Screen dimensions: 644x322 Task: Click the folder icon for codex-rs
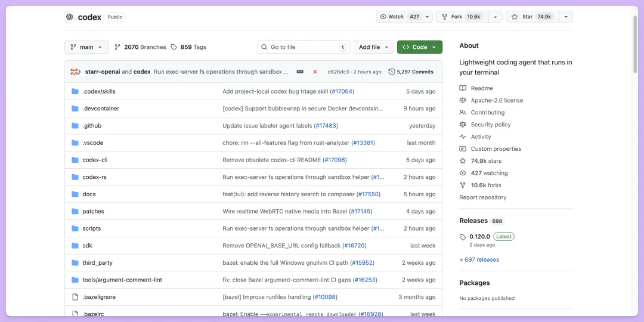coord(75,177)
